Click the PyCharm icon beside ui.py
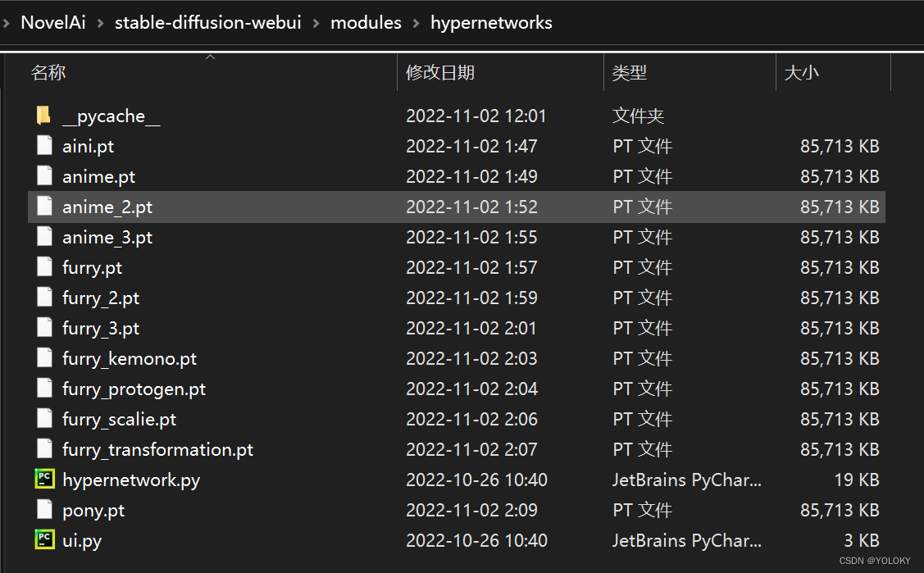This screenshot has width=924, height=573. pyautogui.click(x=44, y=540)
